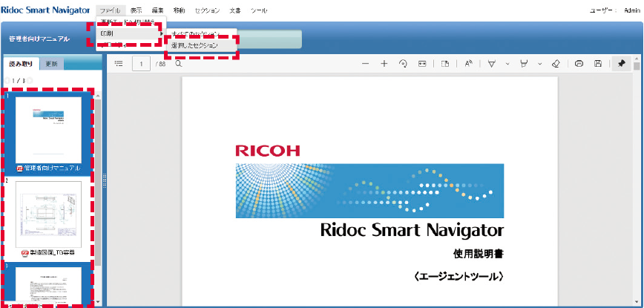The height and width of the screenshot is (308, 644).
Task: Open the 表示 menu
Action: click(x=137, y=11)
